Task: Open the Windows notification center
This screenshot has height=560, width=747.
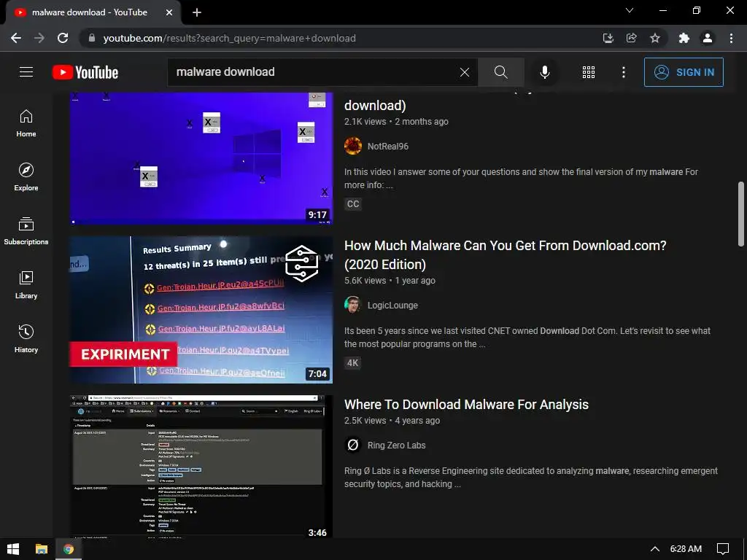Action: [x=723, y=549]
